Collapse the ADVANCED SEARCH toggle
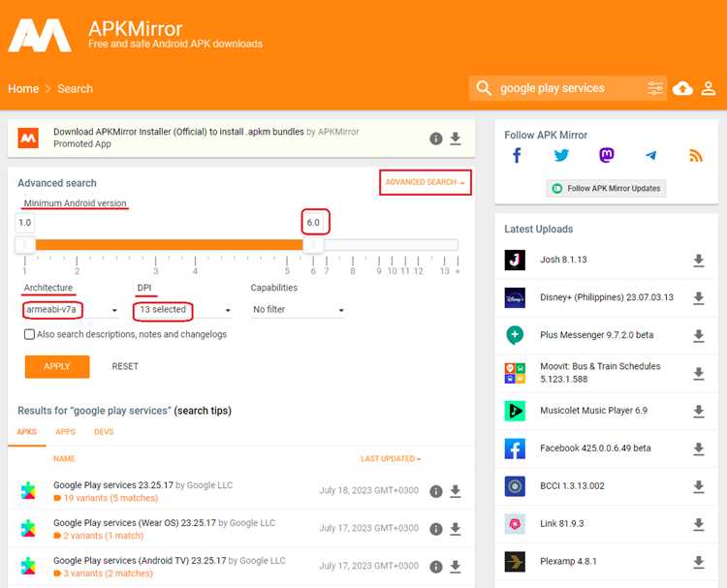The height and width of the screenshot is (588, 727). point(426,182)
